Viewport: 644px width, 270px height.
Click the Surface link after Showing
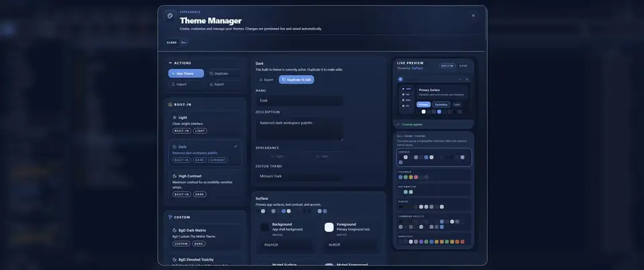click(x=417, y=69)
